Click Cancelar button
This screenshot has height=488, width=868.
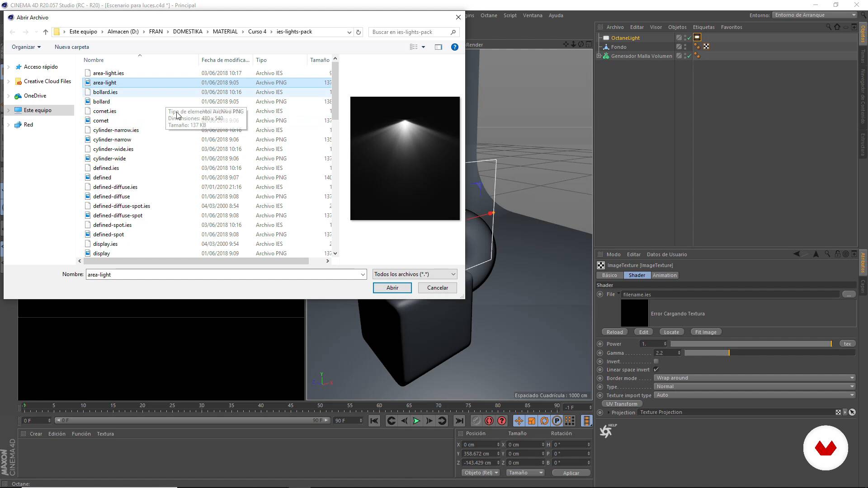coord(438,288)
